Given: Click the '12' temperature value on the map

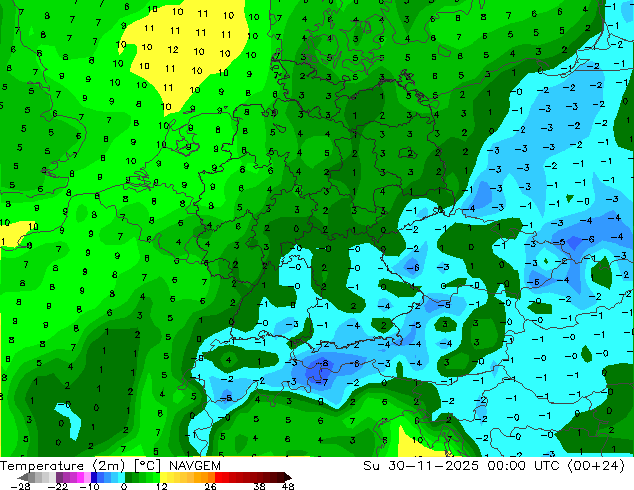Looking at the screenshot, I should pos(173,50).
